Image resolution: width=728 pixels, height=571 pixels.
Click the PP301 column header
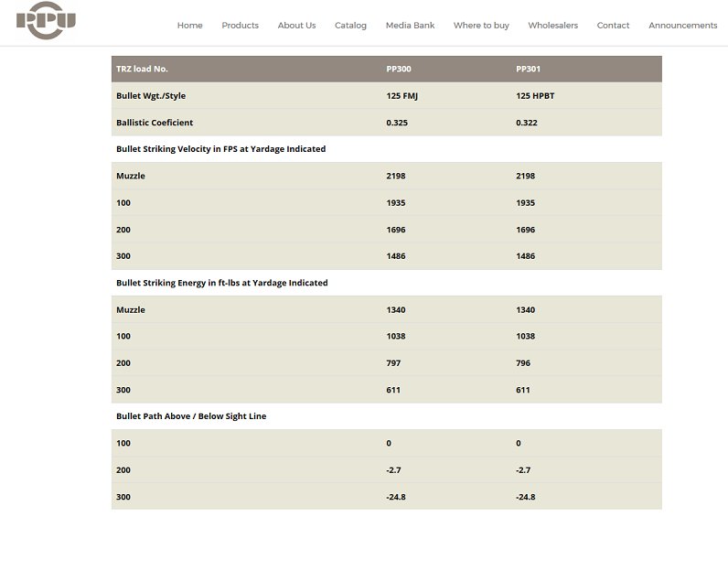(x=528, y=69)
